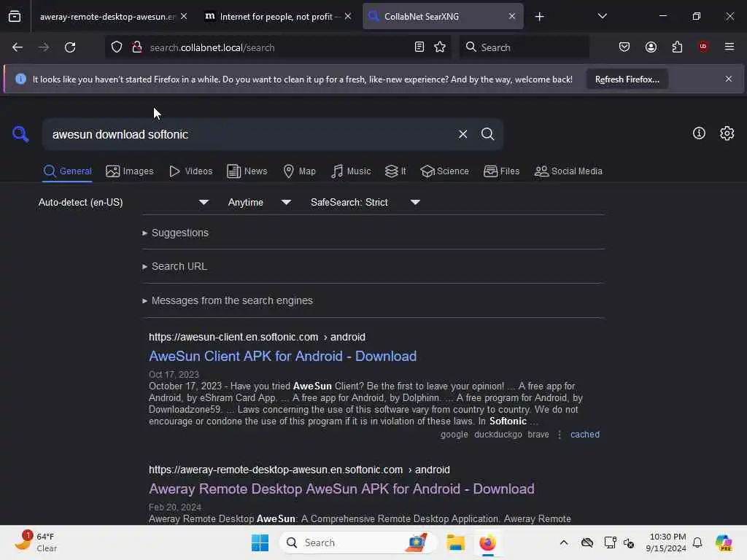747x560 pixels.
Task: Expand Search URL section
Action: pyautogui.click(x=175, y=267)
